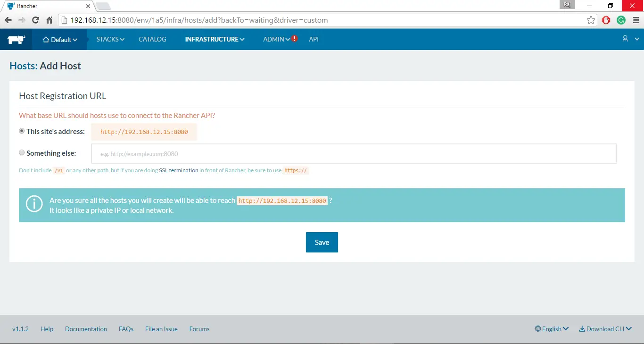Click File an Issue link
The height and width of the screenshot is (344, 644).
click(161, 329)
